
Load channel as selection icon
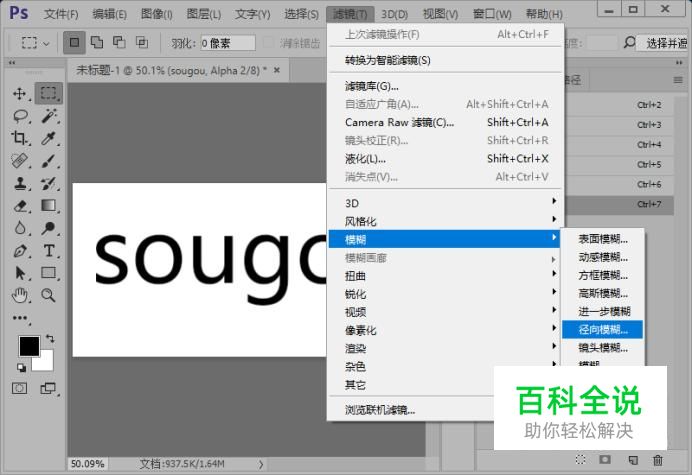pos(580,460)
